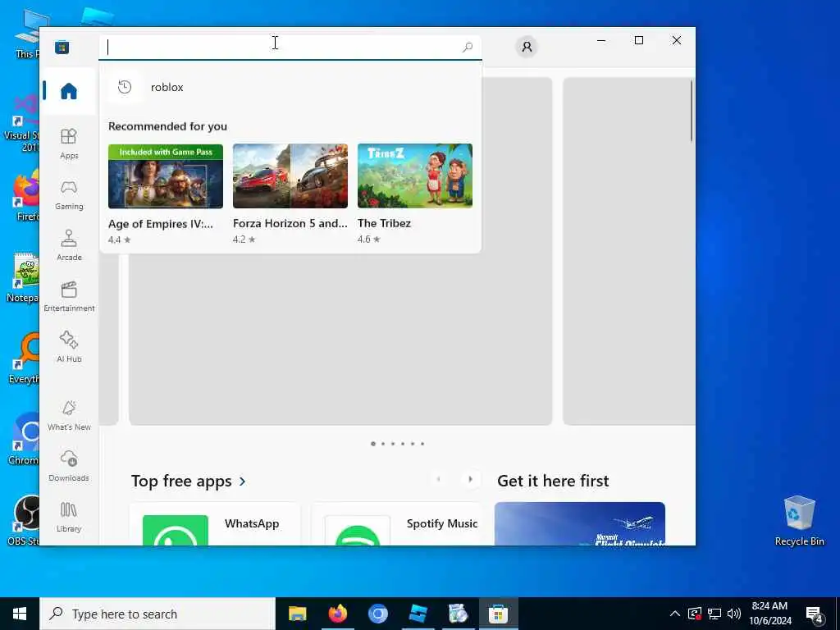840x630 pixels.
Task: Open Chromium from the taskbar
Action: point(377,614)
